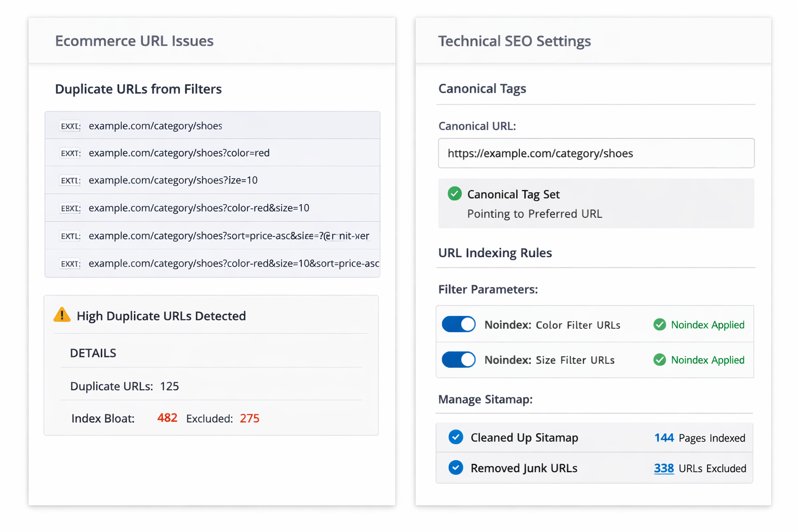Disable Noindex for Size Filter URLs
The width and height of the screenshot is (798, 532).
(x=458, y=360)
